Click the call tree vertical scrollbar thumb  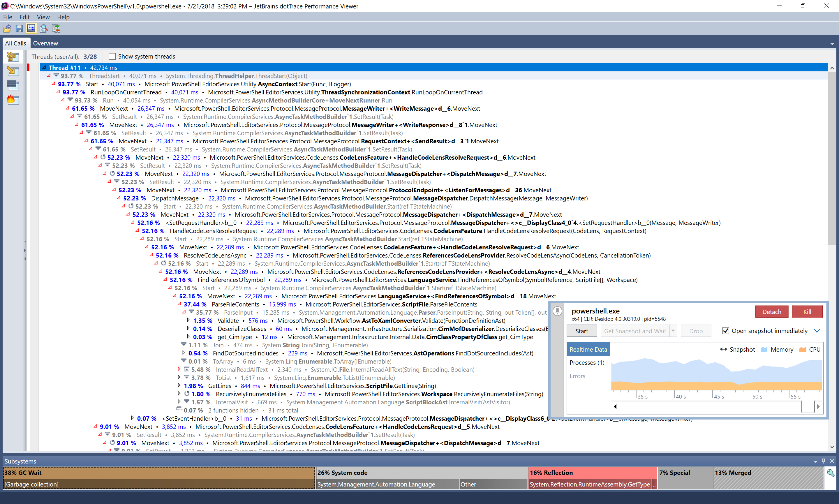(831, 158)
